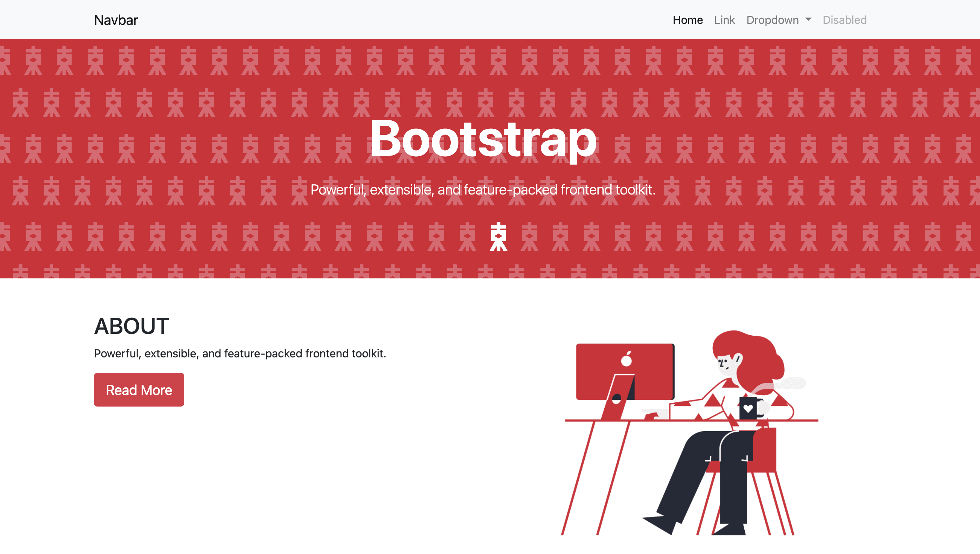
Task: Click the ABOUT section heading
Action: tap(131, 326)
